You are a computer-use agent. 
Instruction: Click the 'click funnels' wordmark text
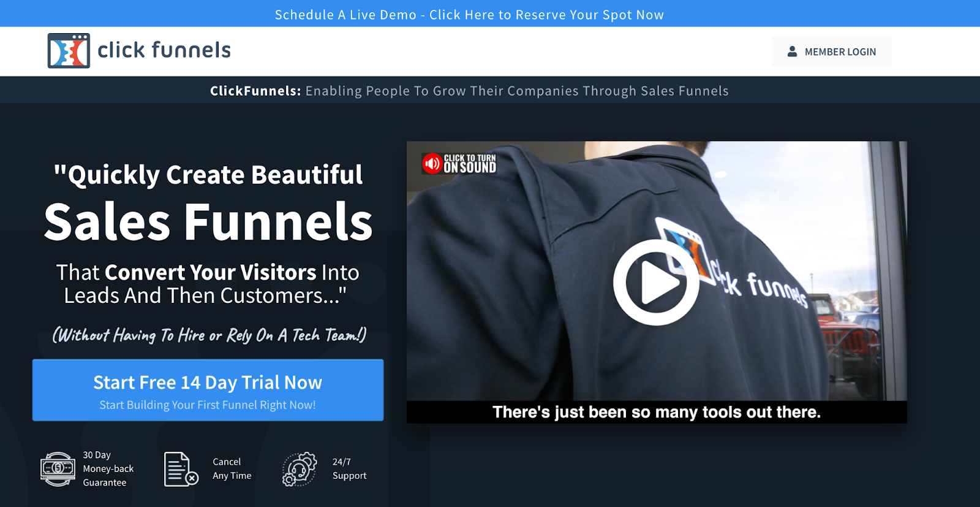tap(164, 50)
